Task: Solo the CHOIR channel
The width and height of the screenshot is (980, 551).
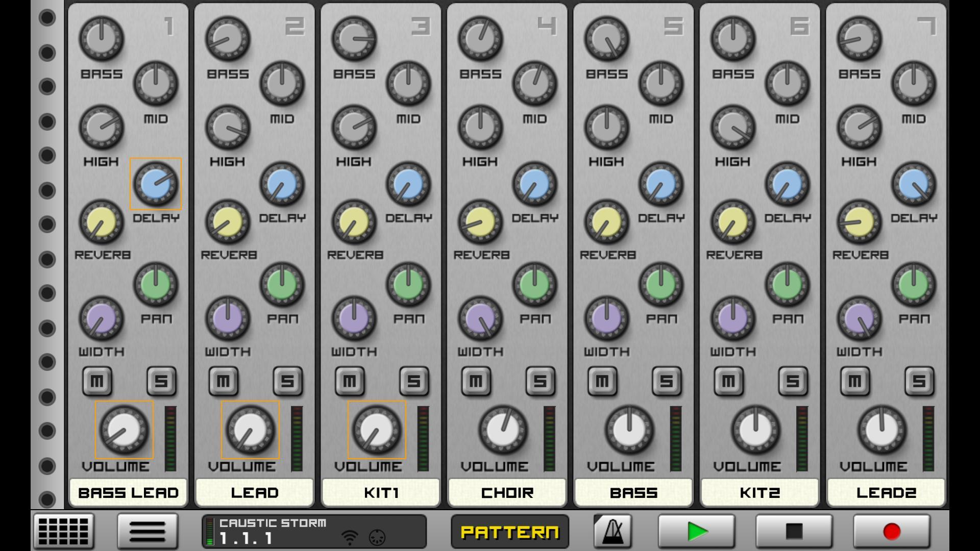Action: [x=540, y=382]
